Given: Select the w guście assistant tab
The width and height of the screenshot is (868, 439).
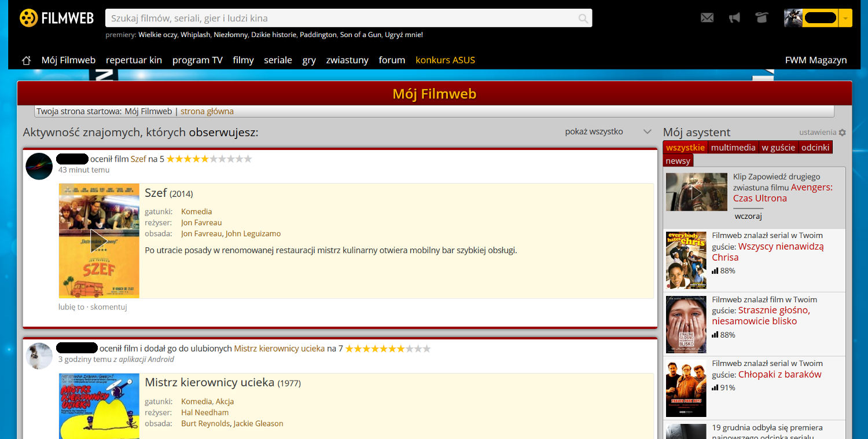Looking at the screenshot, I should tap(778, 147).
